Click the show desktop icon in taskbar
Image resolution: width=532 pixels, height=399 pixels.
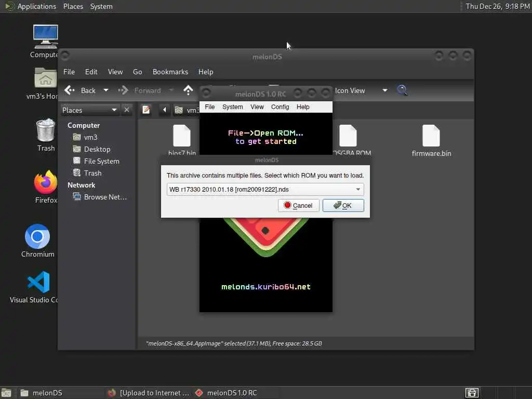pos(6,393)
